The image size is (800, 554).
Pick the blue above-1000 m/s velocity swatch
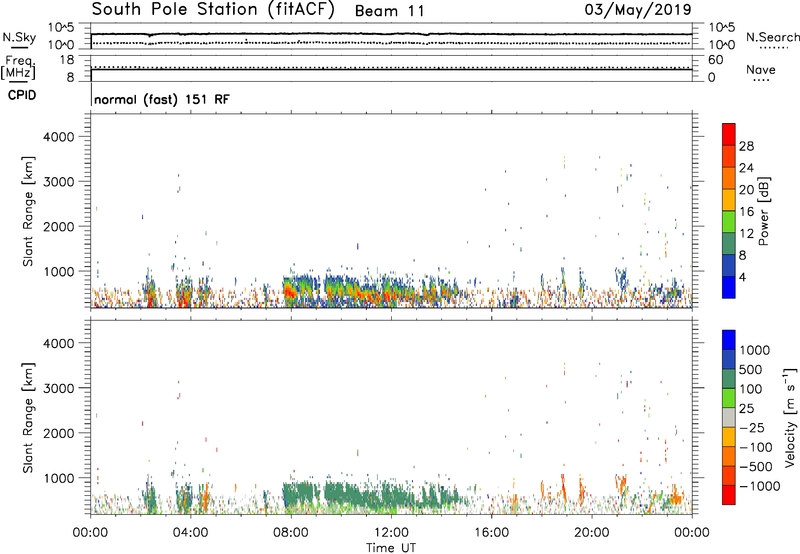pos(729,340)
